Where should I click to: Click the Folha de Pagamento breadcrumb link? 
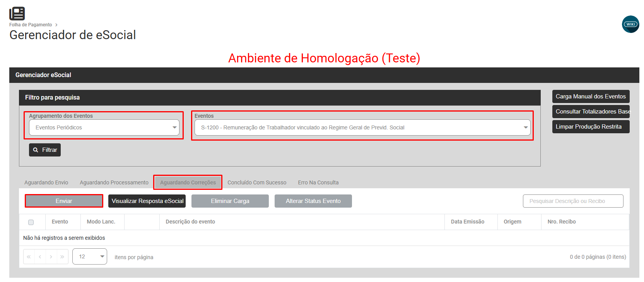(x=31, y=25)
